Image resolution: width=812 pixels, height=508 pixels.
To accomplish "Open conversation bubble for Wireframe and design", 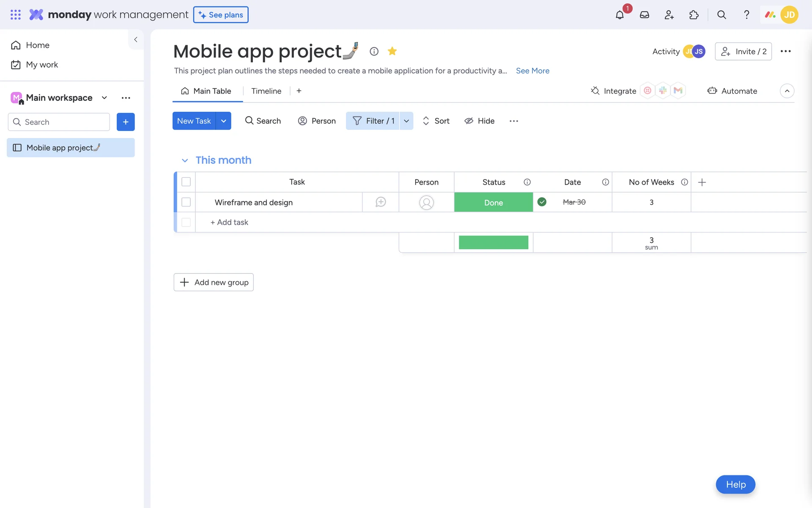I will click(x=381, y=202).
